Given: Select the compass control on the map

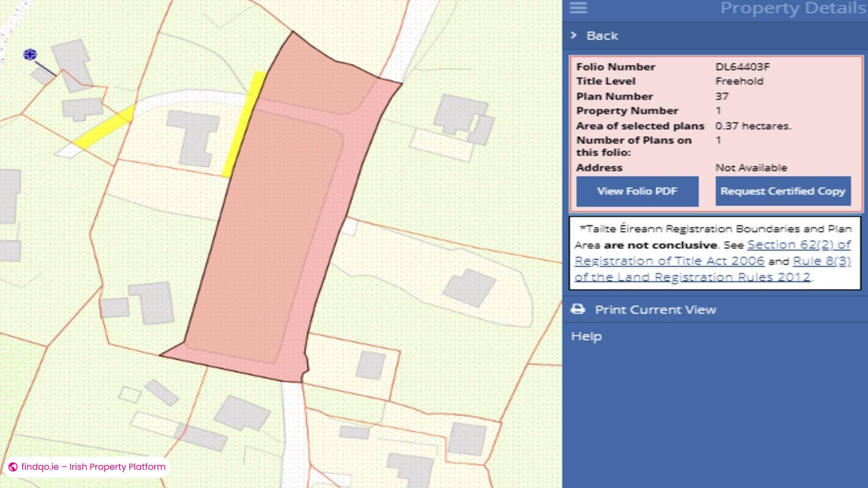Looking at the screenshot, I should click(29, 55).
